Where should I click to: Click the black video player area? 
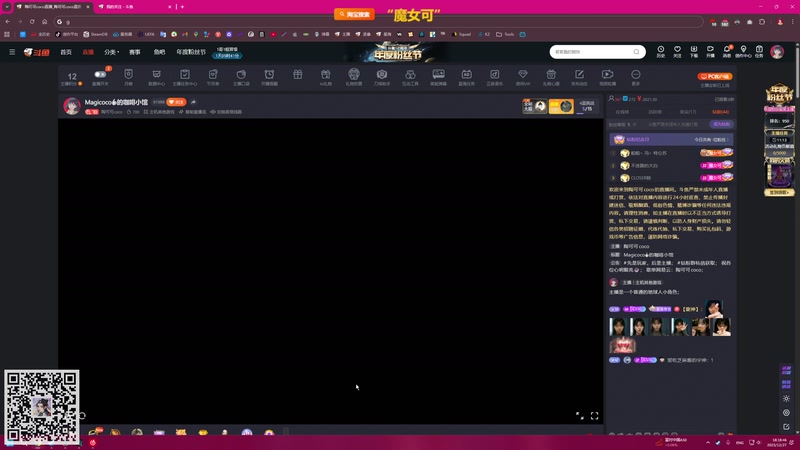331,271
